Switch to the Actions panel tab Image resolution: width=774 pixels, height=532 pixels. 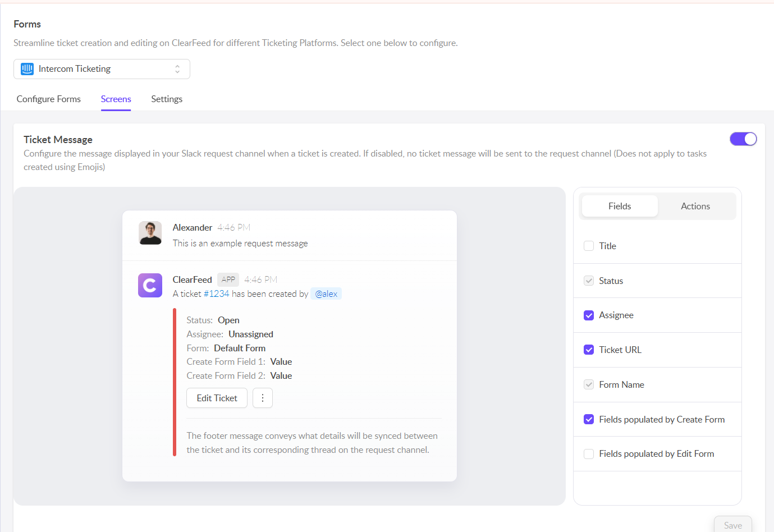(x=695, y=207)
